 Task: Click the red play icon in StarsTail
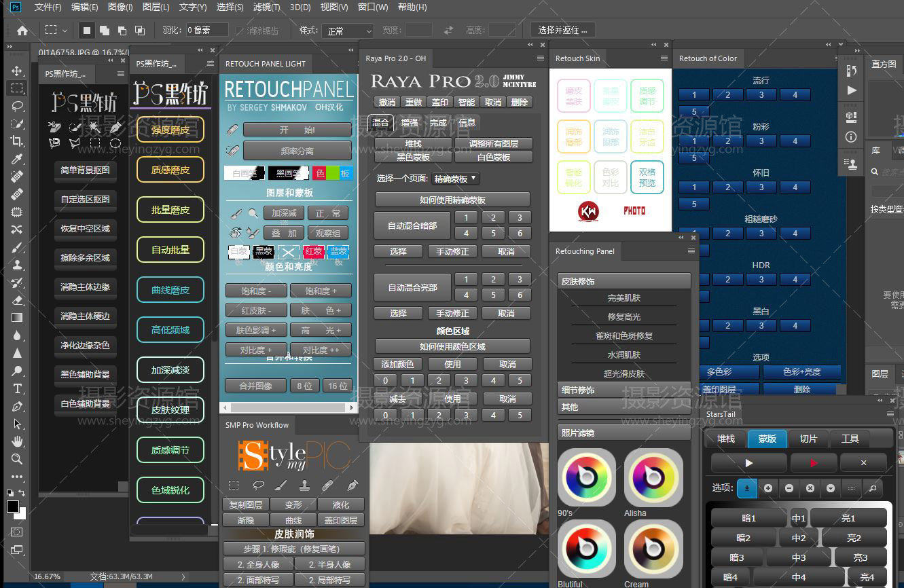coord(813,463)
